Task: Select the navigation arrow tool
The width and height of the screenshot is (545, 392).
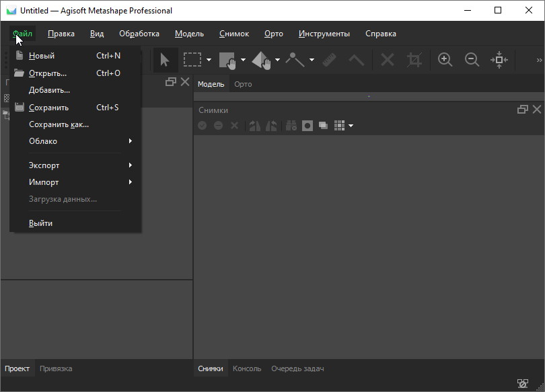Action: pos(165,60)
